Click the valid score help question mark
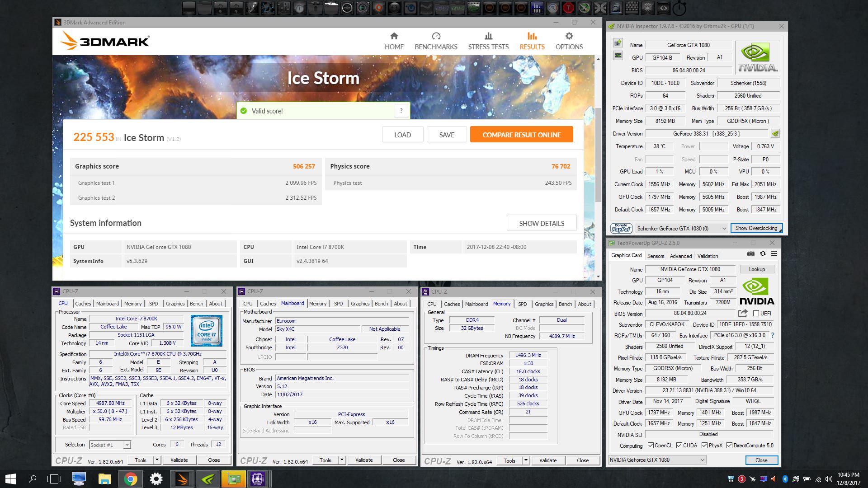 (401, 111)
